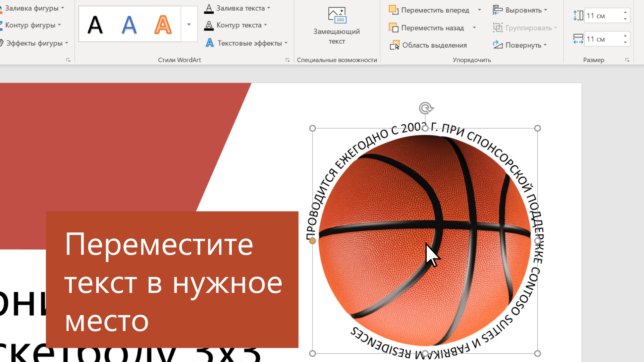Increase shape height with up arrow

(x=625, y=12)
